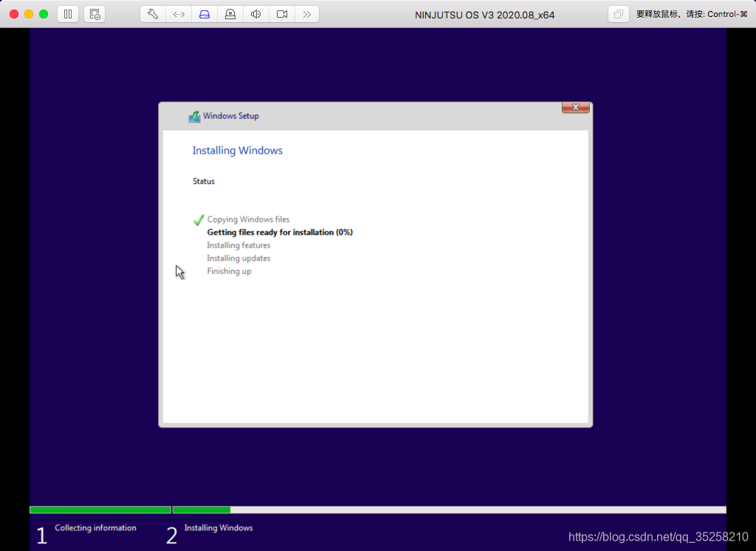Click the camera device icon
756x551 pixels.
pos(230,14)
